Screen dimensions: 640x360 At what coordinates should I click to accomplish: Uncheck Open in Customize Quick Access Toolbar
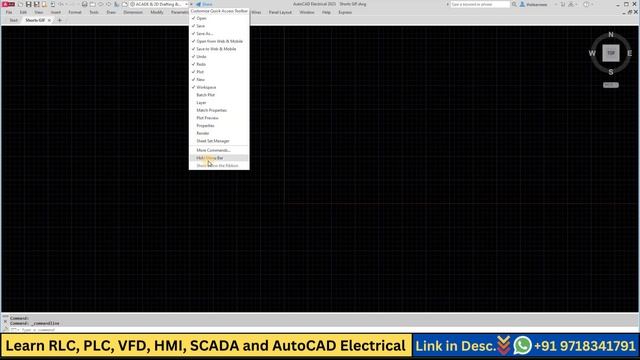tap(219, 18)
